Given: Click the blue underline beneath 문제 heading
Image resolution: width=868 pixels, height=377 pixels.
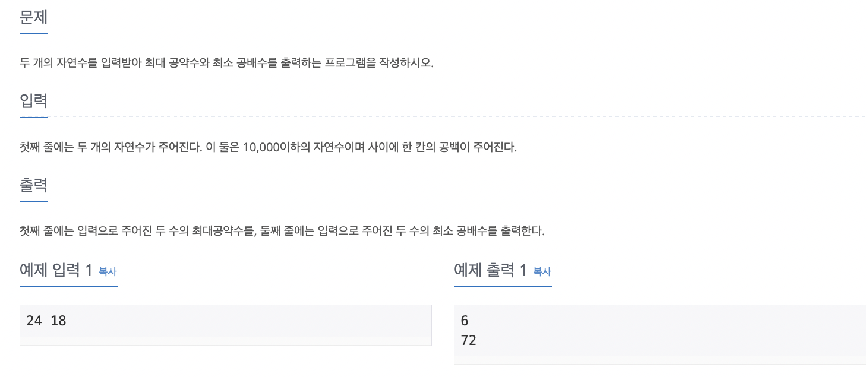Looking at the screenshot, I should [x=33, y=33].
